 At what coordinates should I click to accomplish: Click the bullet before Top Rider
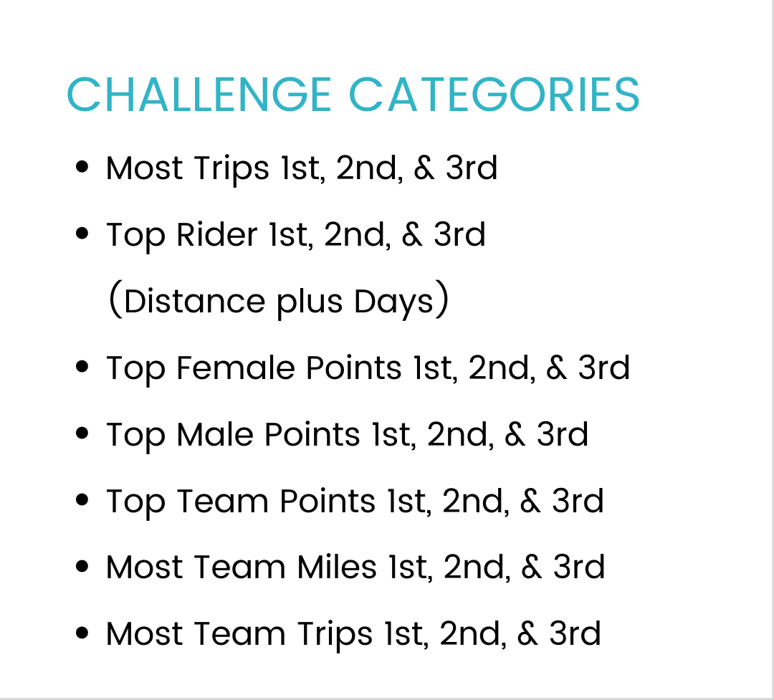coord(82,233)
